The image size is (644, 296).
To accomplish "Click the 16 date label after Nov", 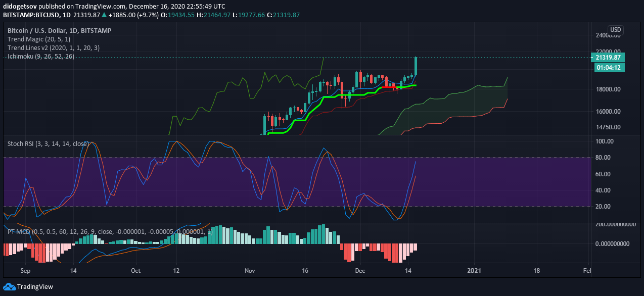I will coord(305,270).
